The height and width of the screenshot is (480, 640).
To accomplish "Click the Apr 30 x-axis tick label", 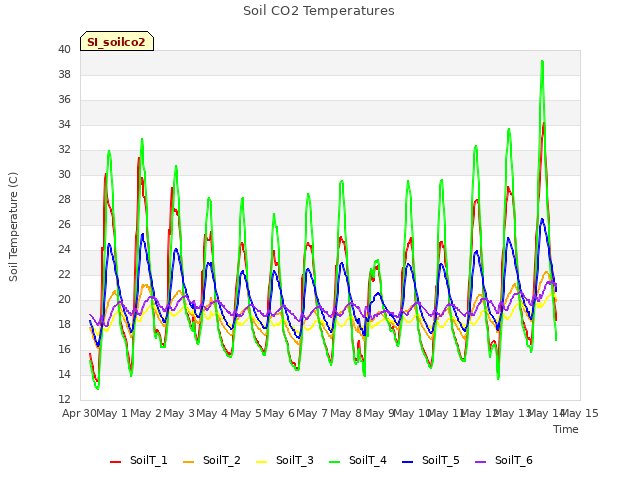I will tap(79, 413).
